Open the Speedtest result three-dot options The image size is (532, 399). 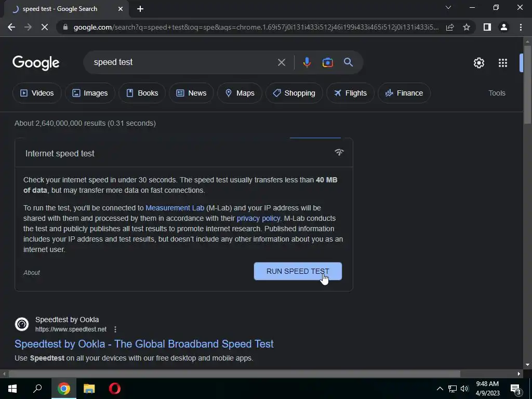pyautogui.click(x=115, y=329)
